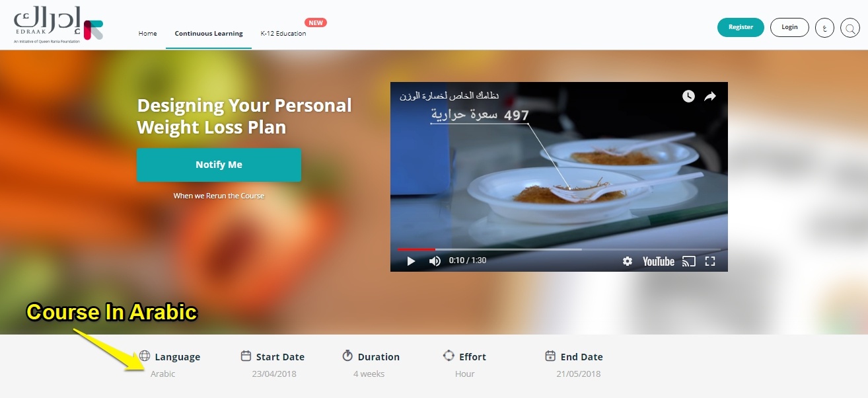Click the Arabic video title link
The image size is (868, 398).
449,96
